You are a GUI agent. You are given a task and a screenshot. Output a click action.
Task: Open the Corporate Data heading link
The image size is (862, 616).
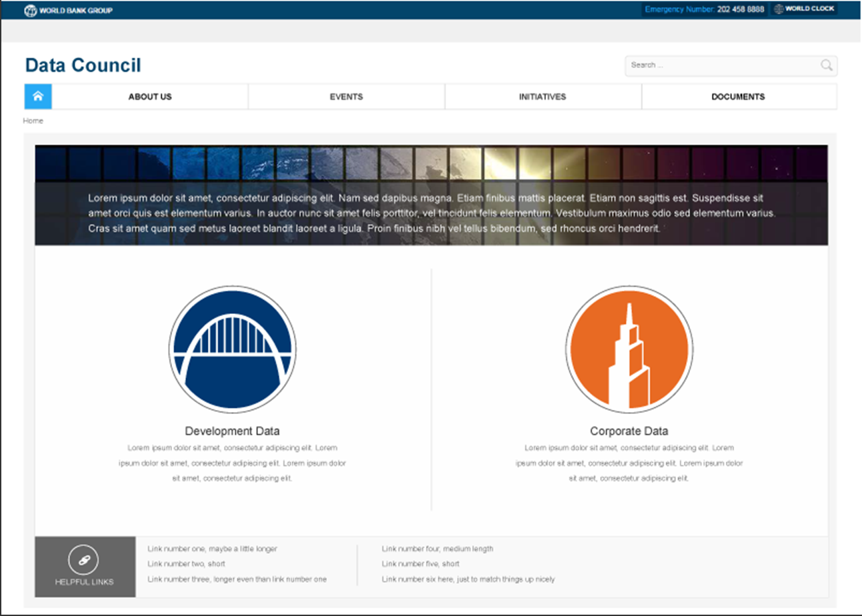pos(629,431)
